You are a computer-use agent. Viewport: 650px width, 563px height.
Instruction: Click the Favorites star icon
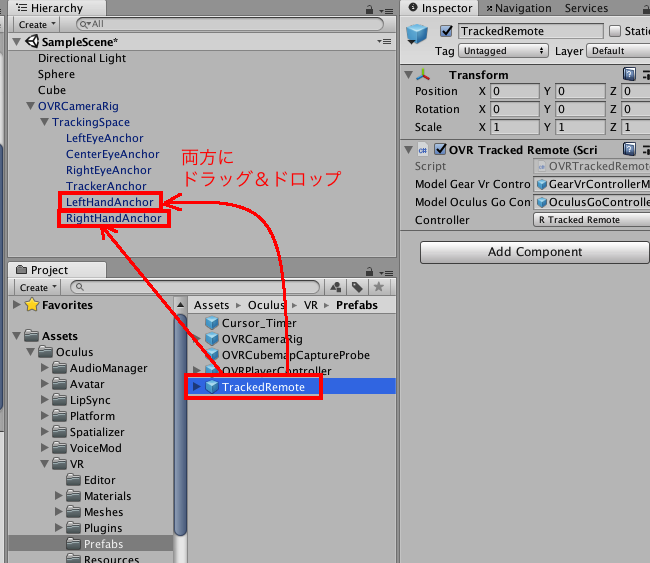click(32, 305)
